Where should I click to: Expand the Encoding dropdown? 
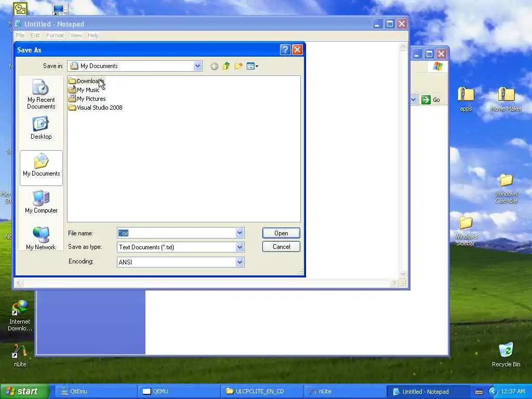pos(240,262)
